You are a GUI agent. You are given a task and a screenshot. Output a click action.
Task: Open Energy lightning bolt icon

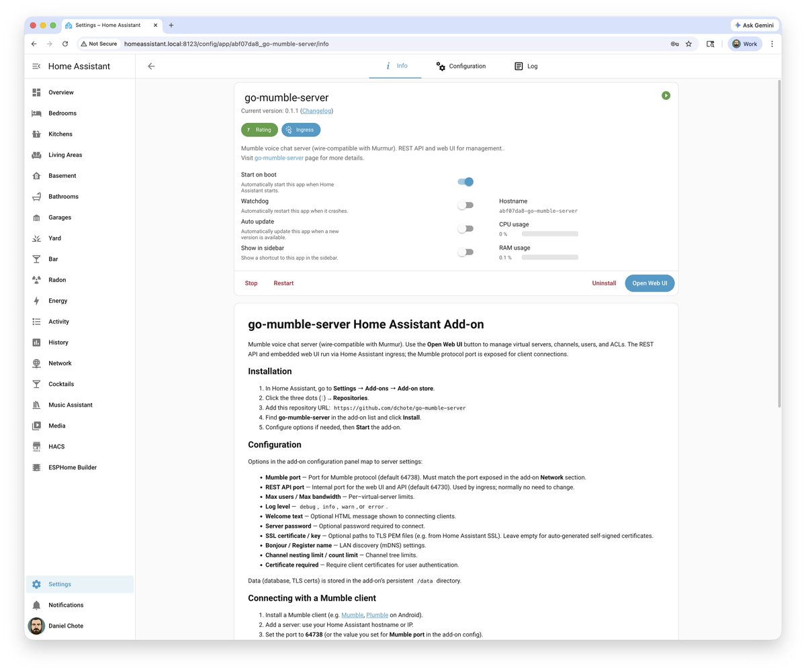coord(36,301)
